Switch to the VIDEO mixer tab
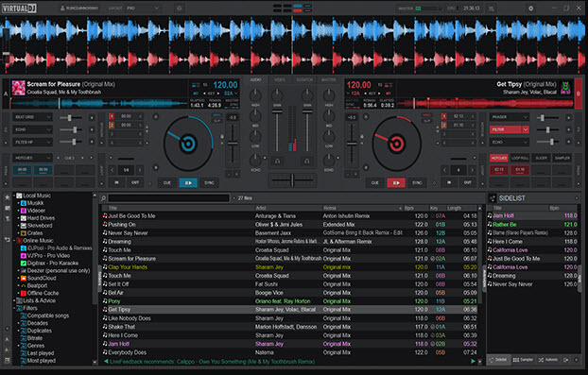Image resolution: width=588 pixels, height=375 pixels. 280,79
